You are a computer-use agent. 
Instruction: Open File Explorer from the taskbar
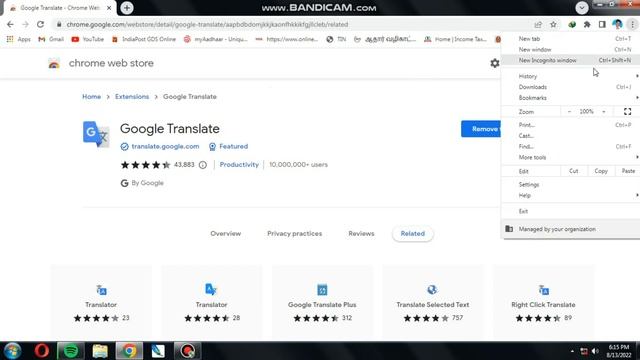(100, 351)
